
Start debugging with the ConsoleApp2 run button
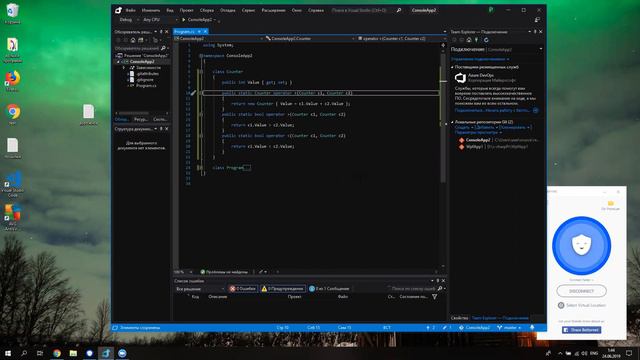click(x=198, y=20)
